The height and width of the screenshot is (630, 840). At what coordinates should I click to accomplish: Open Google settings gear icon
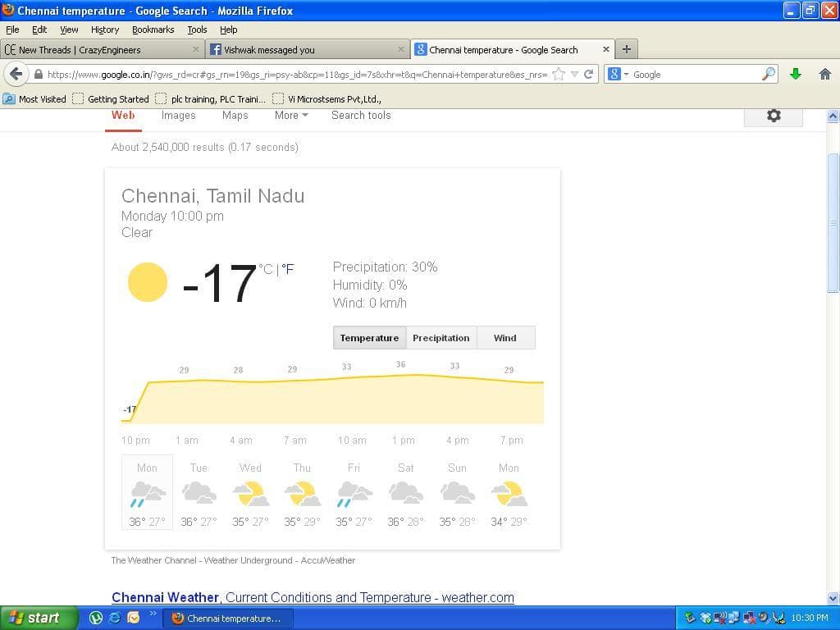tap(774, 115)
